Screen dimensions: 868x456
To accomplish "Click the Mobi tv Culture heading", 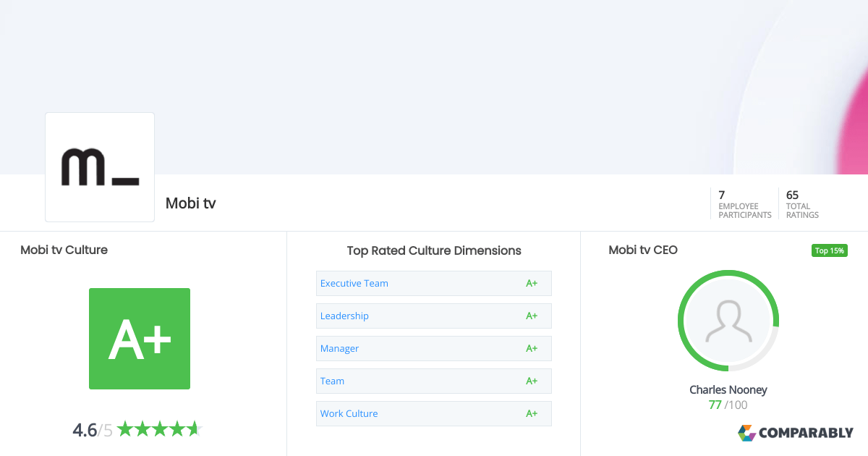I will 64,250.
